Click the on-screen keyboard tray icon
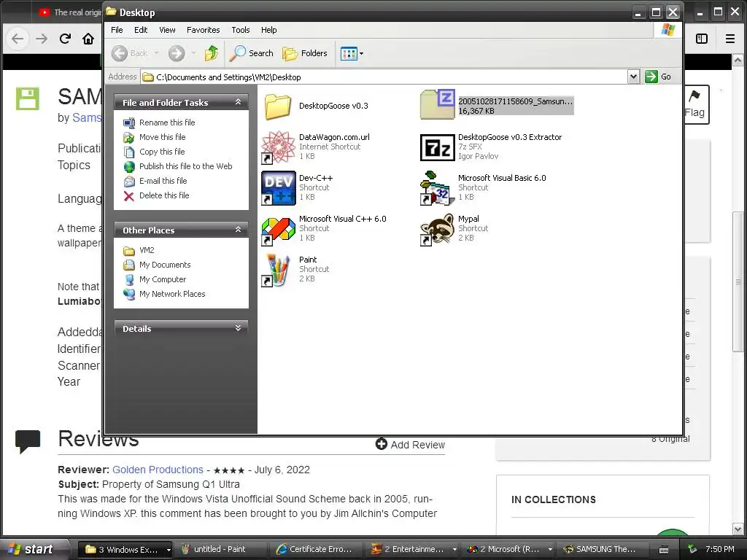Screen dimensions: 747x560 point(664,550)
